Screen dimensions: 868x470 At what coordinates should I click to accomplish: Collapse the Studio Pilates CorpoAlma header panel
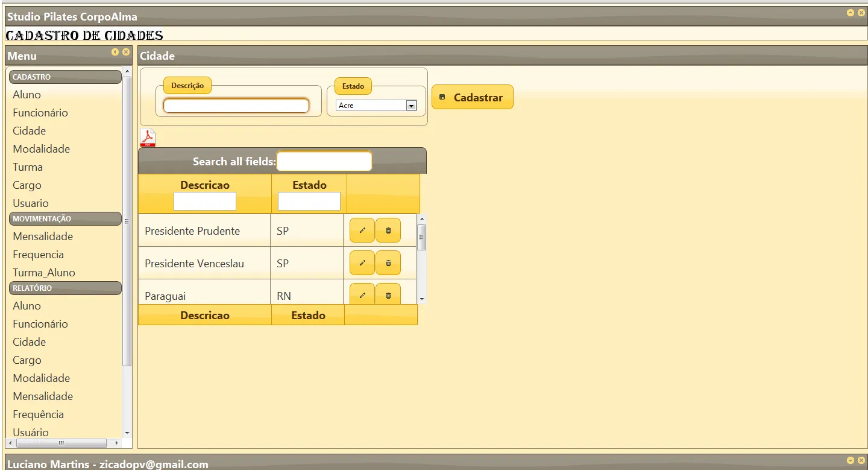(x=851, y=13)
